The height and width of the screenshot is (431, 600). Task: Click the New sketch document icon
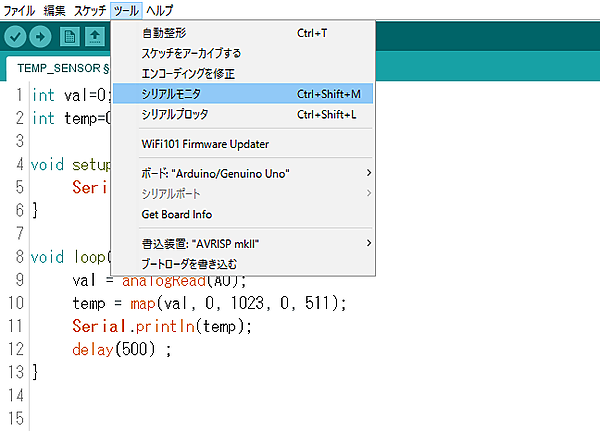pyautogui.click(x=69, y=37)
